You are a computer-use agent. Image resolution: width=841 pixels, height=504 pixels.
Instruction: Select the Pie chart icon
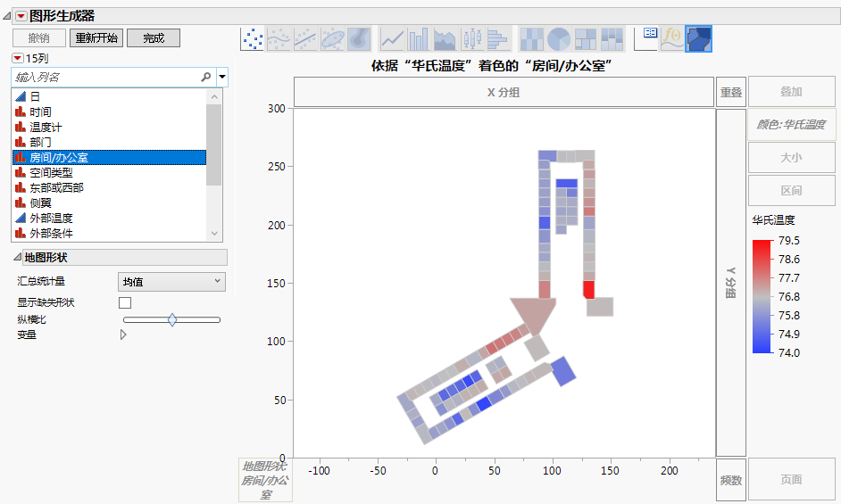pyautogui.click(x=558, y=38)
